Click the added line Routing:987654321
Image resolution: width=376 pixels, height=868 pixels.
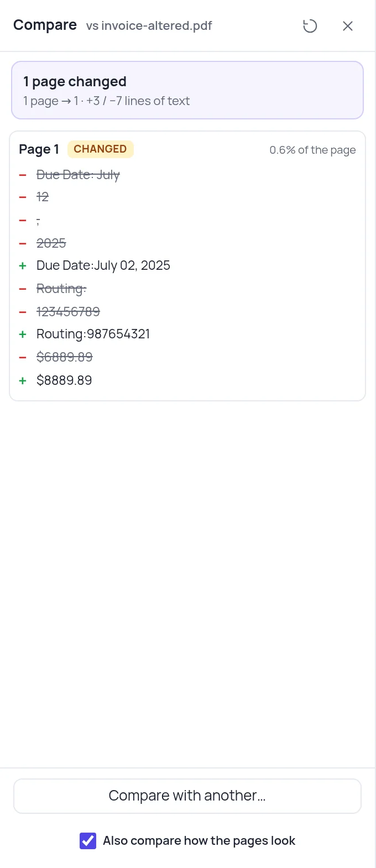(x=93, y=334)
